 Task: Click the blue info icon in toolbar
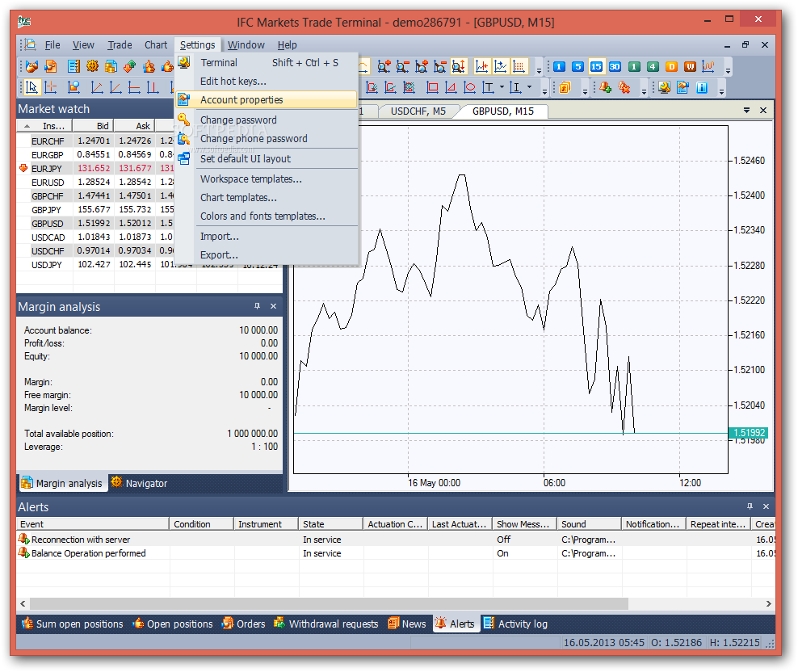[x=702, y=87]
